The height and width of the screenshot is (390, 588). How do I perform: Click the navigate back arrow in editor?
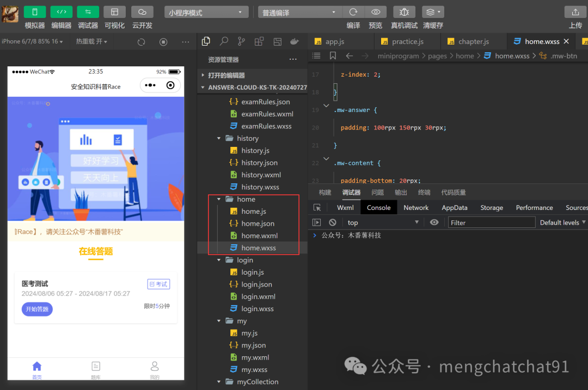coord(350,56)
